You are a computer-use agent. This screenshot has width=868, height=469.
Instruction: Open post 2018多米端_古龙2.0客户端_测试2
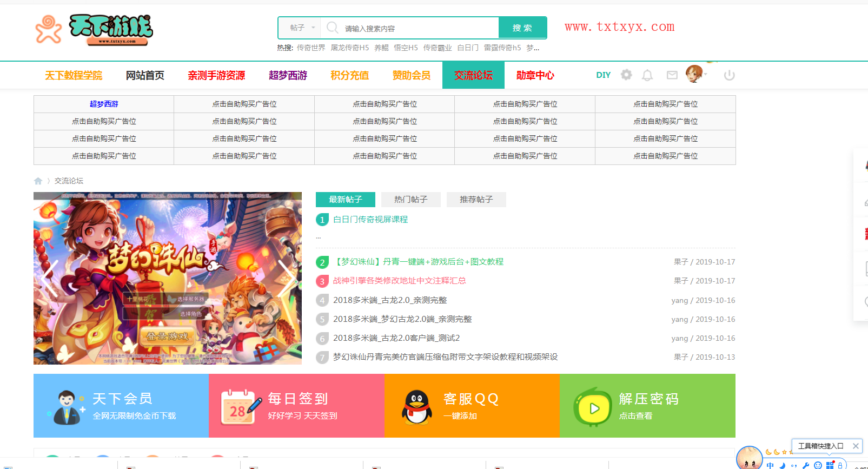[x=396, y=338]
